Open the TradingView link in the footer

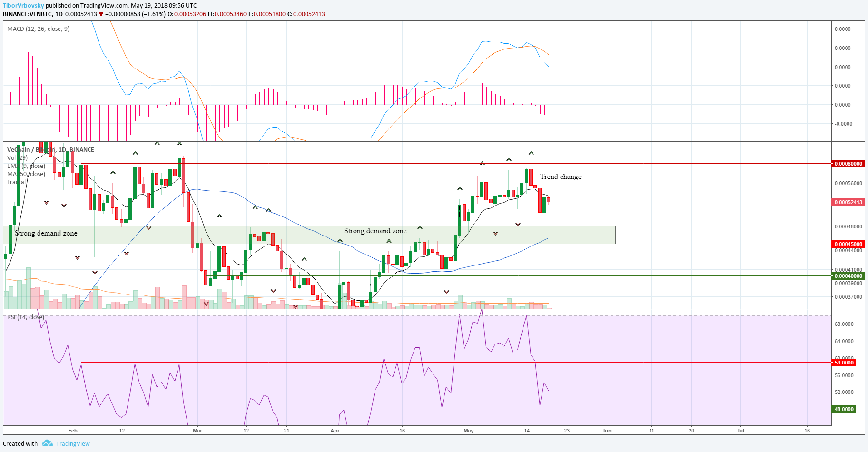point(73,444)
